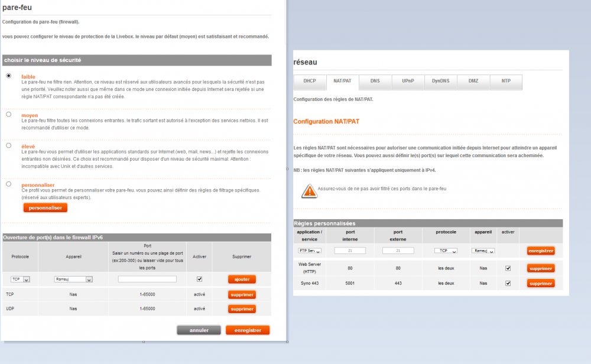Switch to the UPnP tab
The image size is (591, 364).
408,82
